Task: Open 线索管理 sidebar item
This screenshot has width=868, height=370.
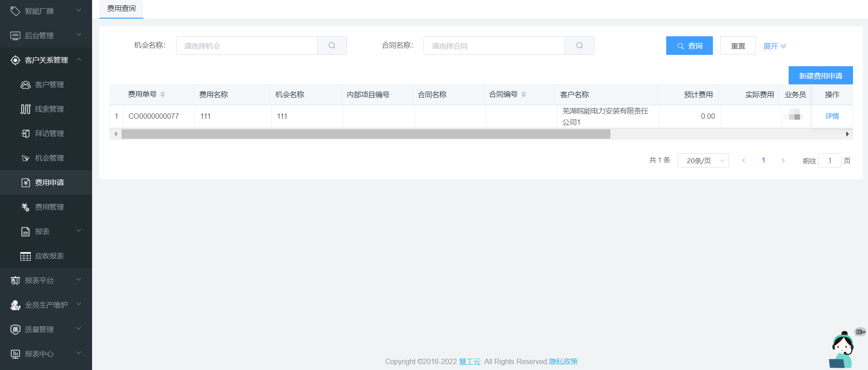Action: click(x=49, y=109)
